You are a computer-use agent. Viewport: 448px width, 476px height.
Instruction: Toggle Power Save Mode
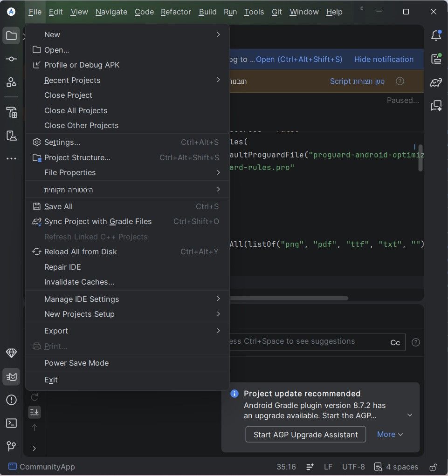coord(127,363)
